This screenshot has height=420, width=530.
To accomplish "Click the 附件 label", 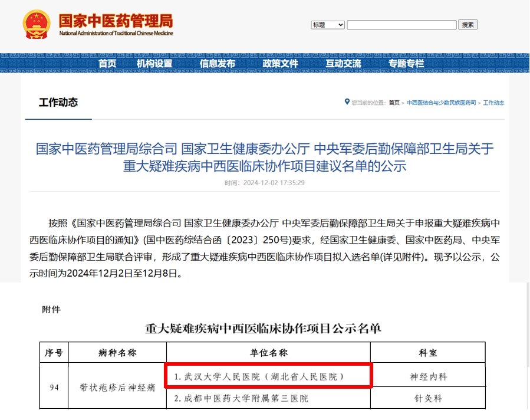I will pos(51,310).
